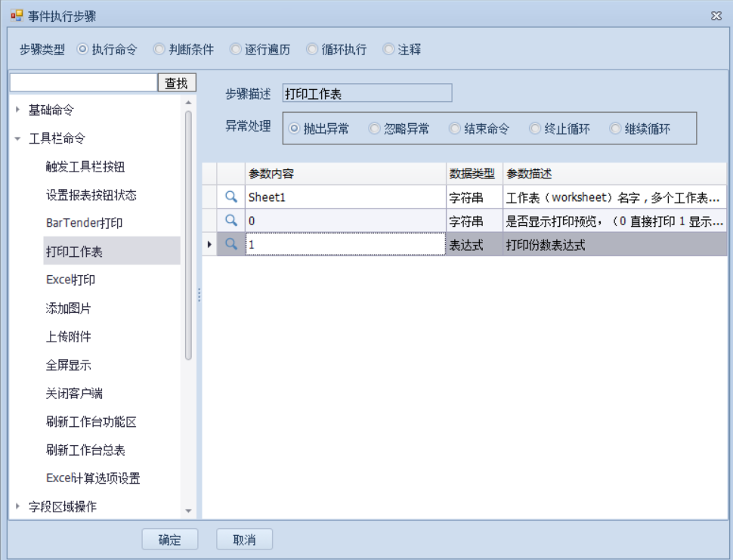
Task: Click the 步骤描述 text field
Action: click(x=366, y=94)
